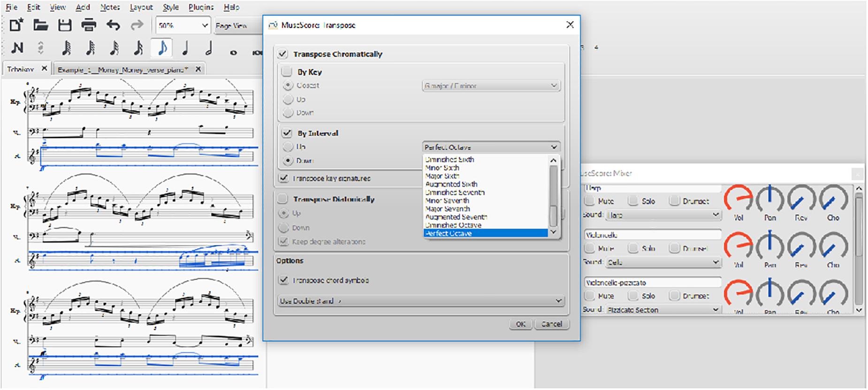Open the Layout menu
This screenshot has height=390, width=868.
coord(141,7)
